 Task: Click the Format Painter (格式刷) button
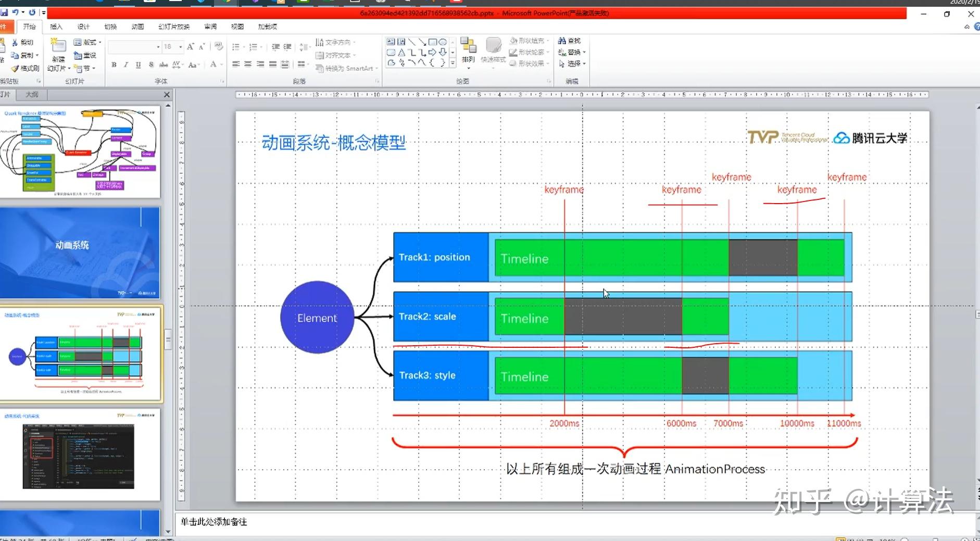coord(25,68)
